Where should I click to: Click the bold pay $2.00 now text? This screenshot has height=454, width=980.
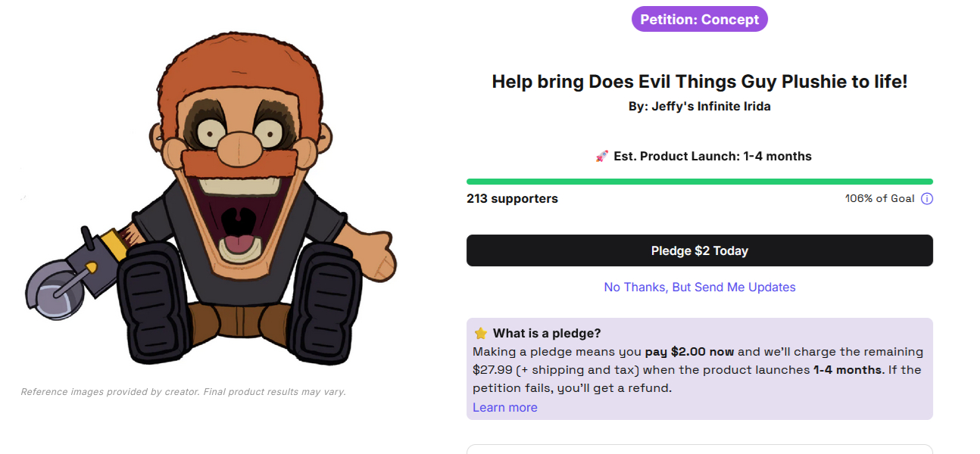(689, 352)
